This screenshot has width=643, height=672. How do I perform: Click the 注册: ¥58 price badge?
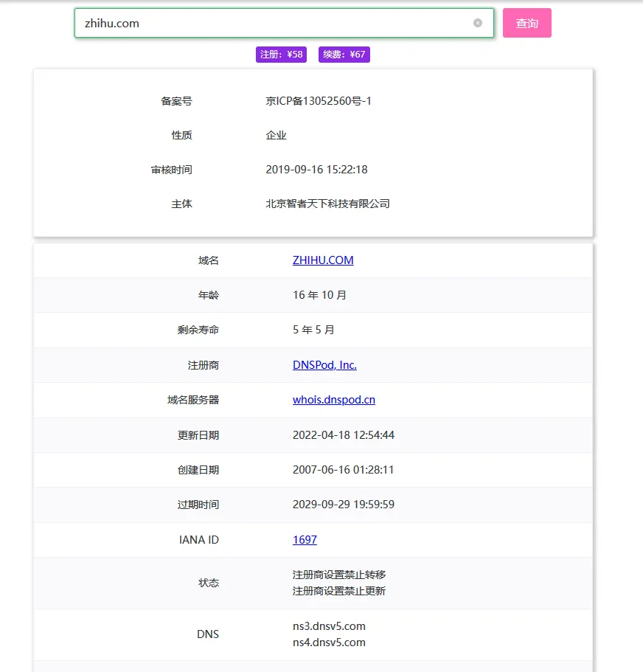pos(281,55)
